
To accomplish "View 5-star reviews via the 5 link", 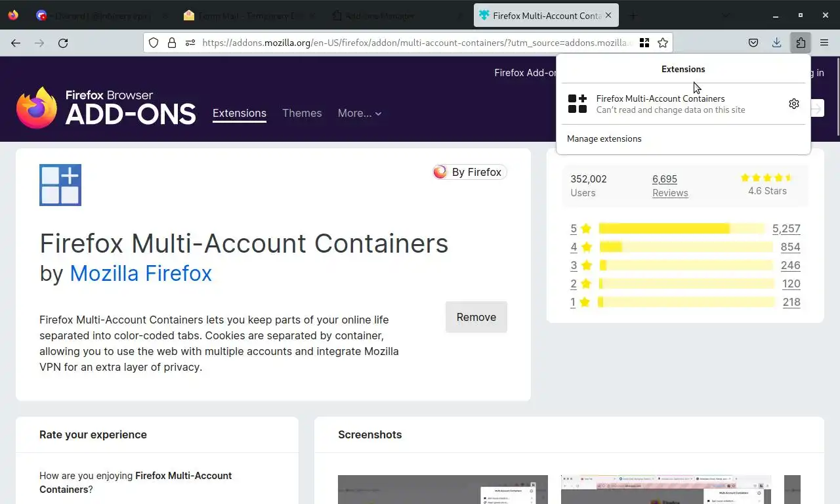I will click(574, 228).
